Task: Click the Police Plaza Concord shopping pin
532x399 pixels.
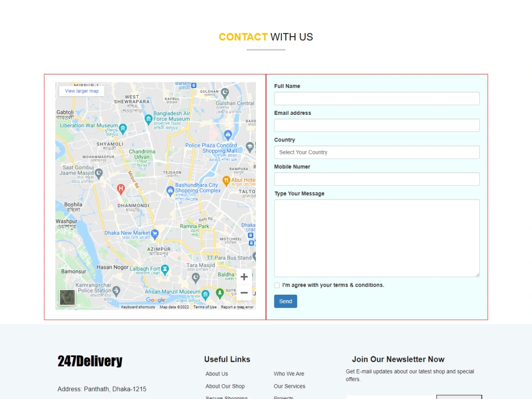Action: (x=228, y=135)
